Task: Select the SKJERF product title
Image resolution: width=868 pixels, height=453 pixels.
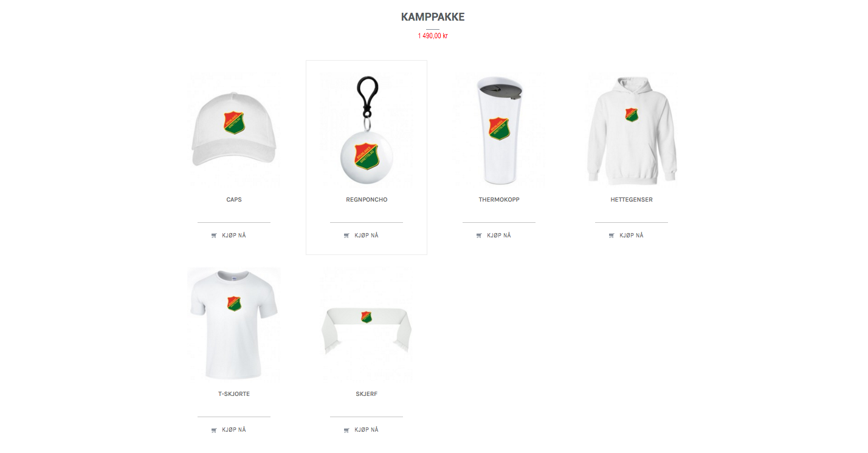Action: click(367, 394)
